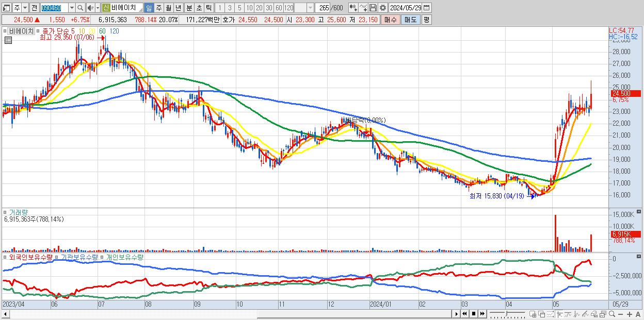The height and width of the screenshot is (320, 644).
Task: Click the red 매수 buy button
Action: (390, 20)
